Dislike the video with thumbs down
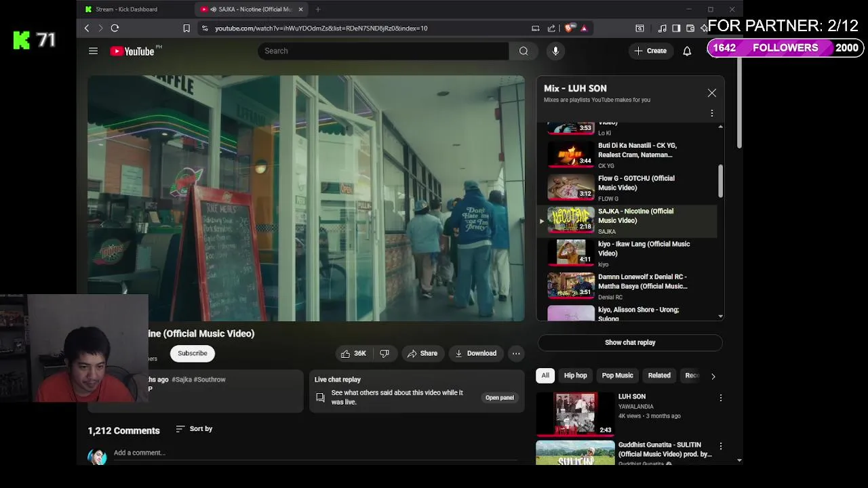868x488 pixels. pos(384,353)
